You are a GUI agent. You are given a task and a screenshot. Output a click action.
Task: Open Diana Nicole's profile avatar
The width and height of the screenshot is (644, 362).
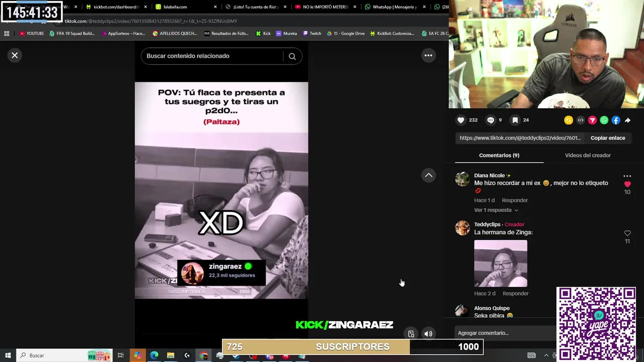pos(462,179)
